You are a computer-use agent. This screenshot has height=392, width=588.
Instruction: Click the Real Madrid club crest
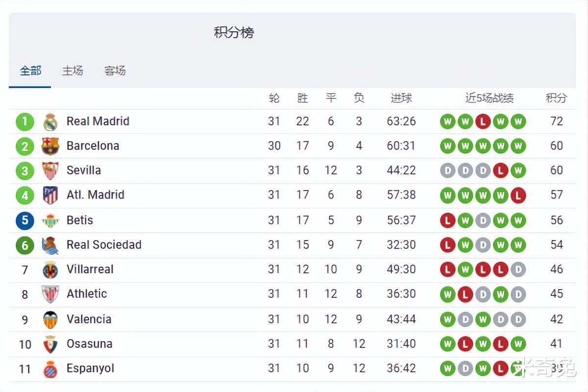(x=50, y=122)
